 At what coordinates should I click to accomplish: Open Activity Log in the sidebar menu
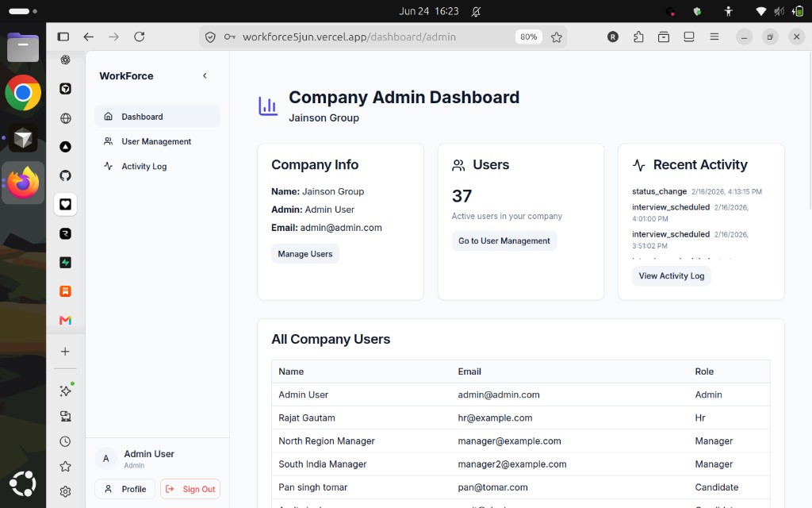tap(158, 167)
